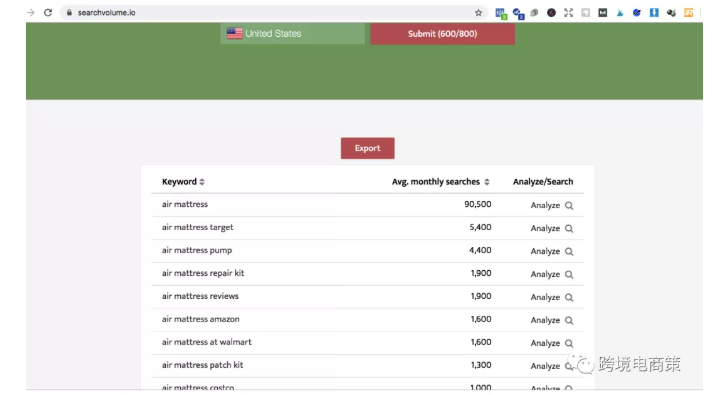721x395 pixels.
Task: Bookmark this page with the star icon
Action: click(x=478, y=12)
